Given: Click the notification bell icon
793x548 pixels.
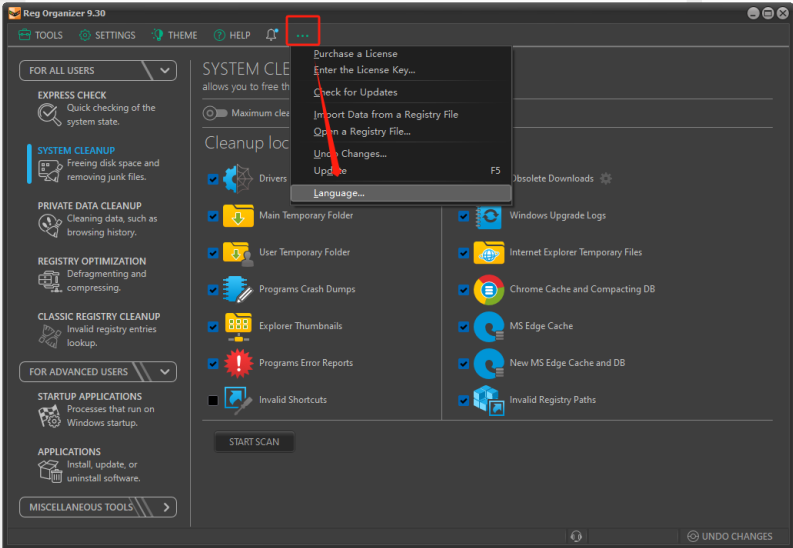Looking at the screenshot, I should click(x=272, y=34).
